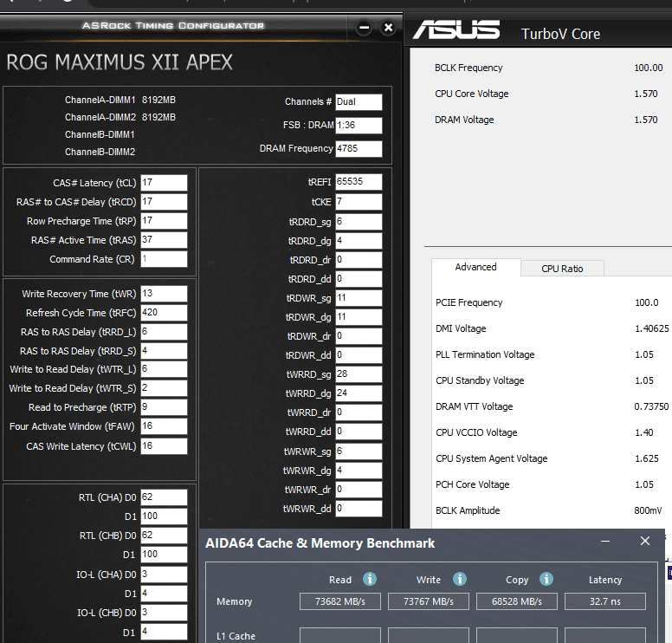The height and width of the screenshot is (643, 672).
Task: Click the tRDWR_sg value field
Action: pos(359,298)
